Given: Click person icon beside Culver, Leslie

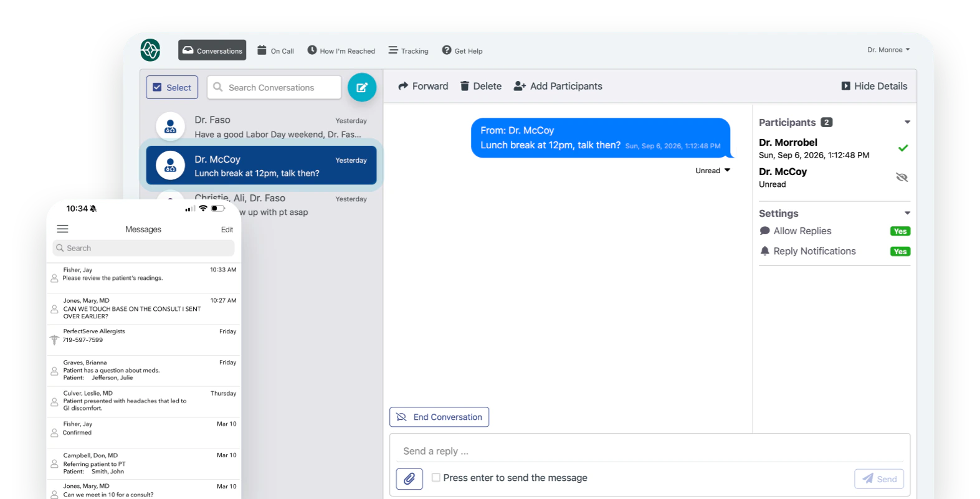Looking at the screenshot, I should point(54,402).
